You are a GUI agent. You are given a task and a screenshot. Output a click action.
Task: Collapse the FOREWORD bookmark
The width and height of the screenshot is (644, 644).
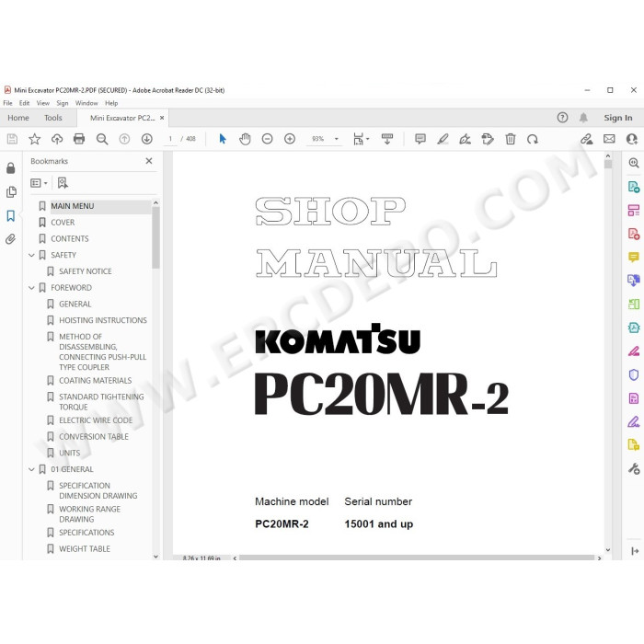(x=31, y=288)
